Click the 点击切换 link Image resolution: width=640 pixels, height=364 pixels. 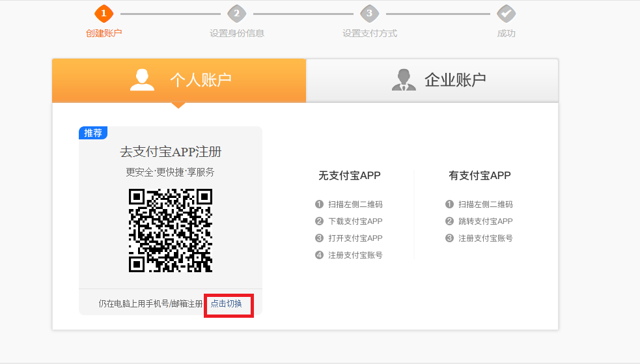226,303
